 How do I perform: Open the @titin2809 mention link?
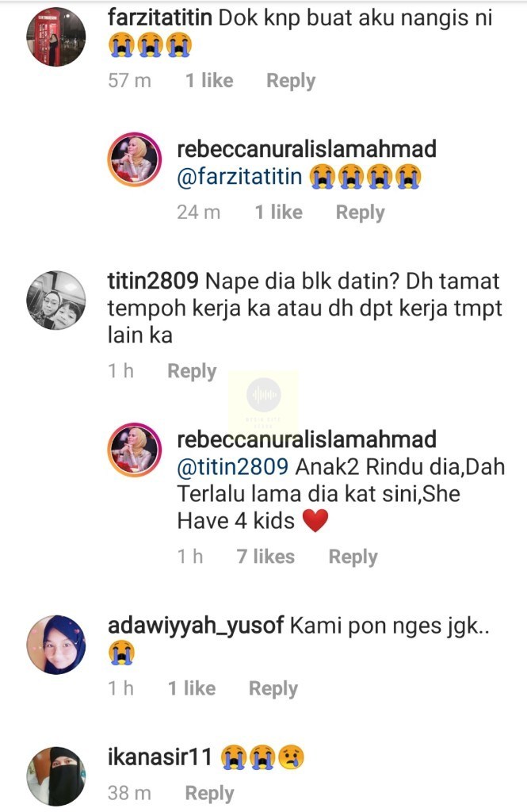(232, 466)
